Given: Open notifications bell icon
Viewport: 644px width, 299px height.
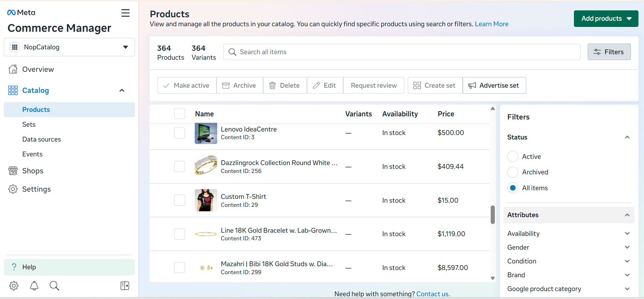Looking at the screenshot, I should click(34, 286).
